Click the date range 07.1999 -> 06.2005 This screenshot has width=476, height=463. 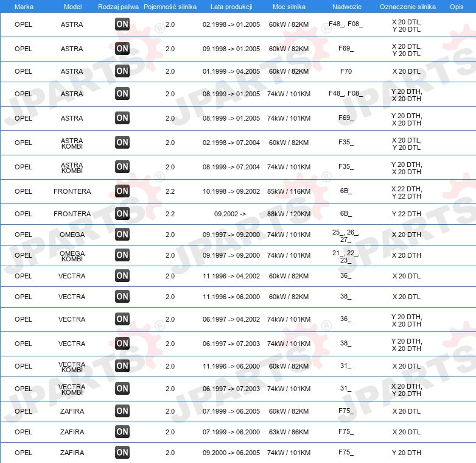(231, 411)
